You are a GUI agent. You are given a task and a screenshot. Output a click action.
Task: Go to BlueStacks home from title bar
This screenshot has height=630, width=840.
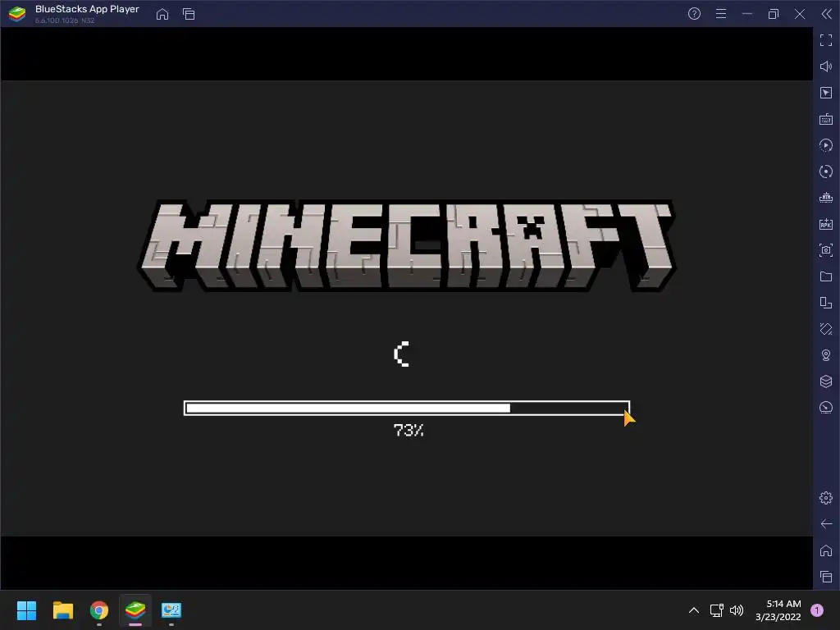[162, 14]
